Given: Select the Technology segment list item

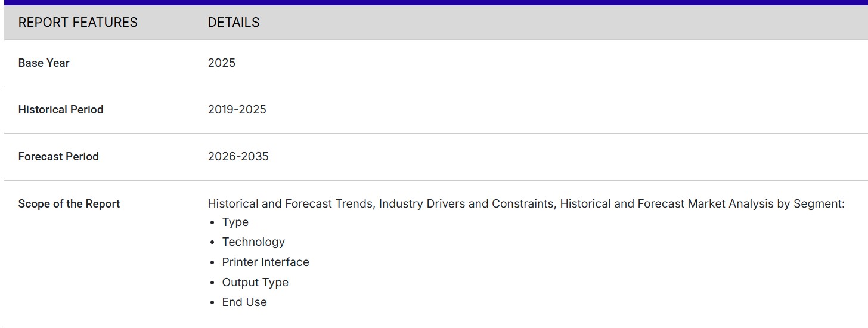Looking at the screenshot, I should click(x=253, y=242).
